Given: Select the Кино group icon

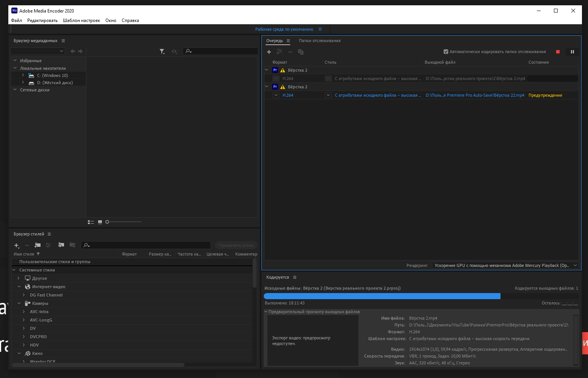Looking at the screenshot, I should click(28, 353).
